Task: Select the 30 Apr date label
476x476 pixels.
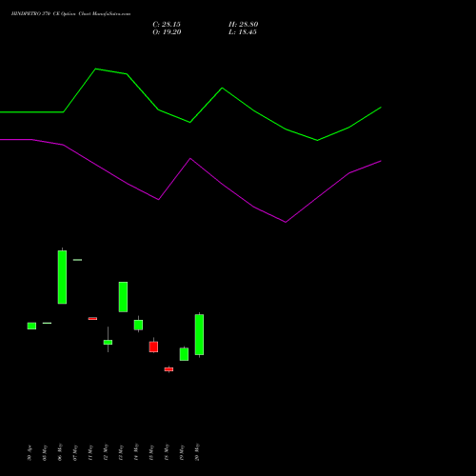Action: 30,452
